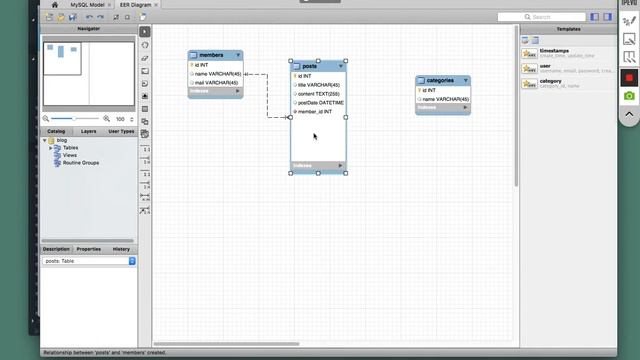The image size is (640, 360).
Task: Choose n:m relationship tool
Action: point(145,198)
